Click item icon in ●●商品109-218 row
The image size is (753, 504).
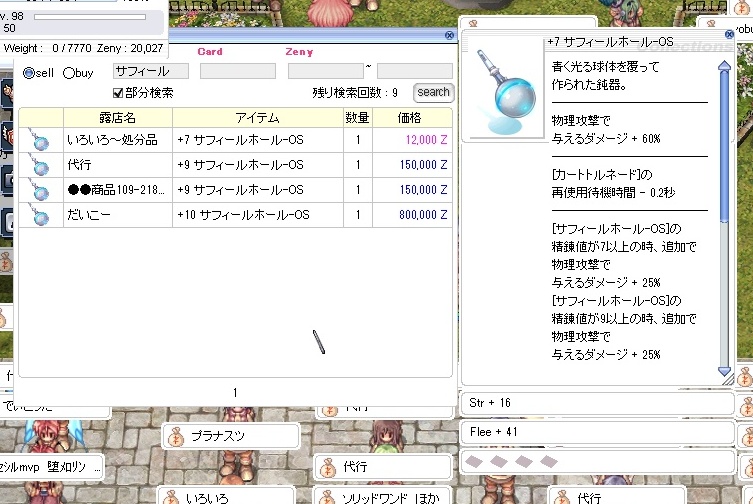[38, 190]
